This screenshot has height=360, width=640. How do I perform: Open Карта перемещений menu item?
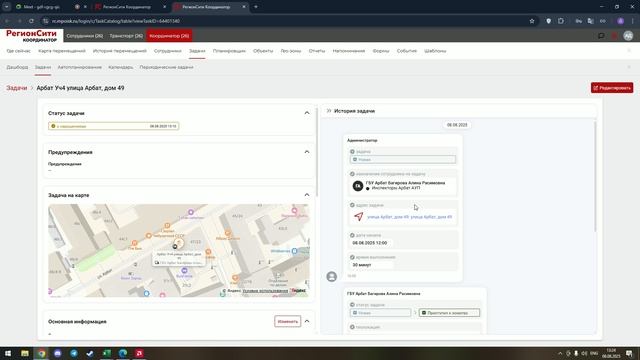[62, 51]
